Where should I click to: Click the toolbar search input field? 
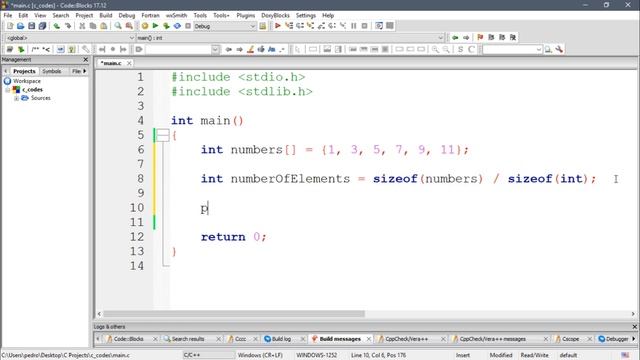click(178, 49)
